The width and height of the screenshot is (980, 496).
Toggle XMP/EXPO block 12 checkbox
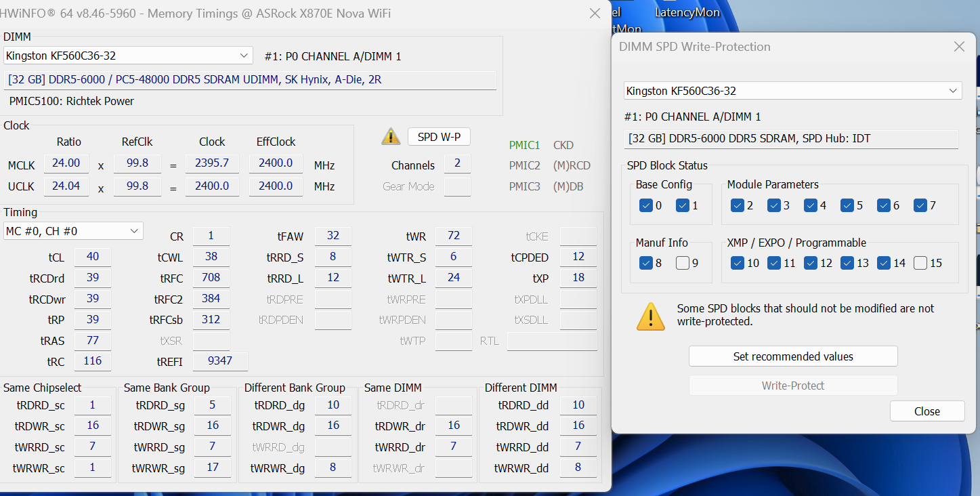810,263
